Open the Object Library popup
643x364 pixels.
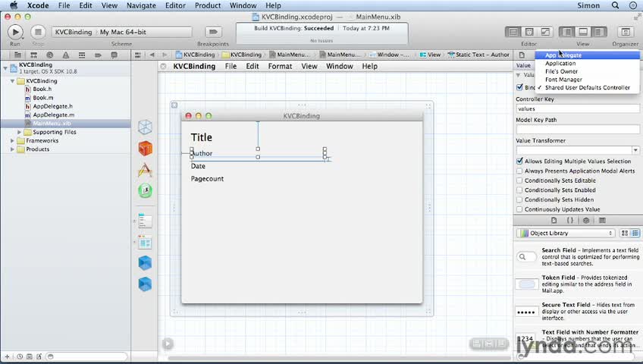[x=566, y=234]
